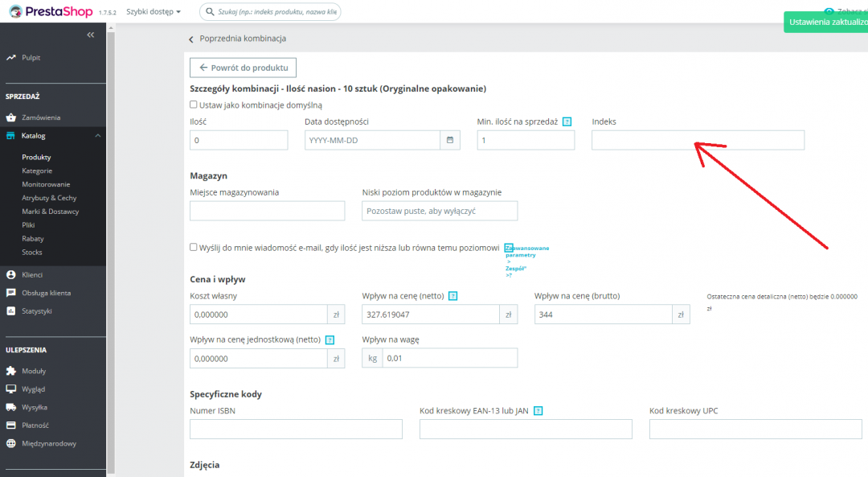Click the Zamówienia basket icon

11,117
